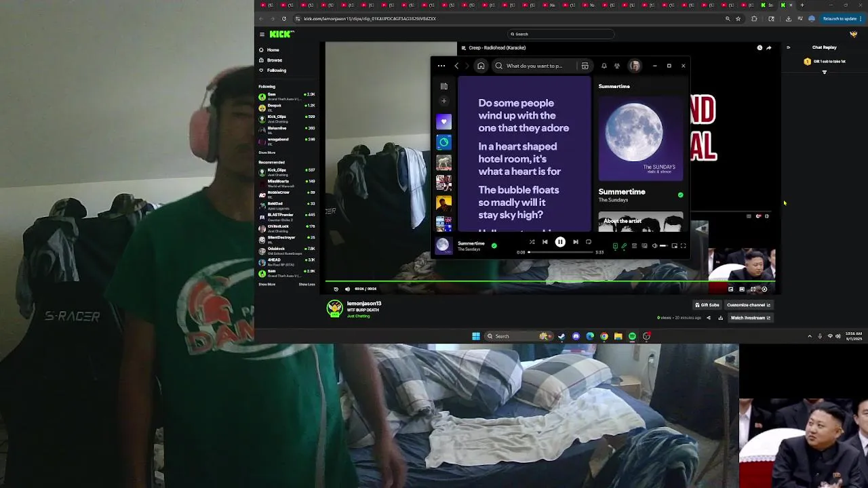Open MissMoarts in Recommended list
868x488 pixels.
point(287,182)
